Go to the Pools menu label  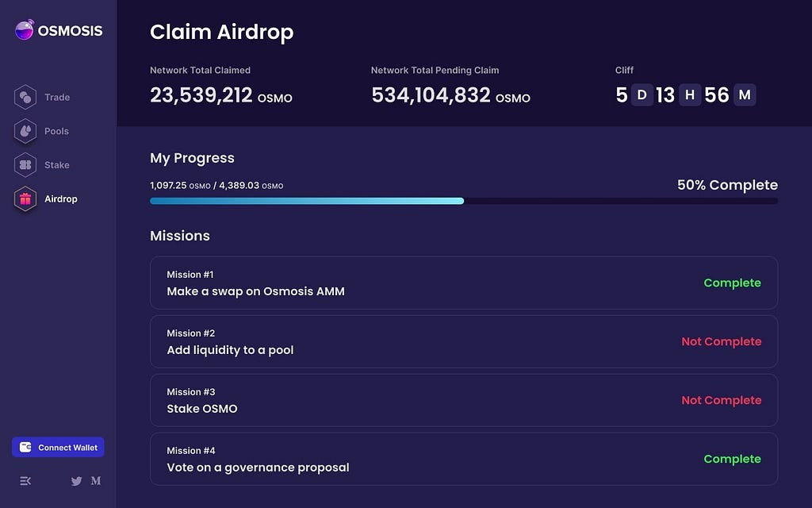click(56, 131)
